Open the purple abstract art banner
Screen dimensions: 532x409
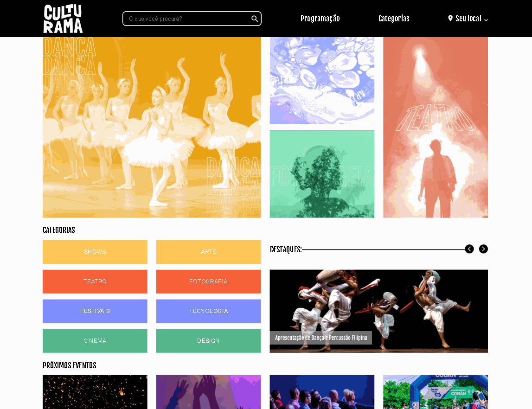point(322,81)
